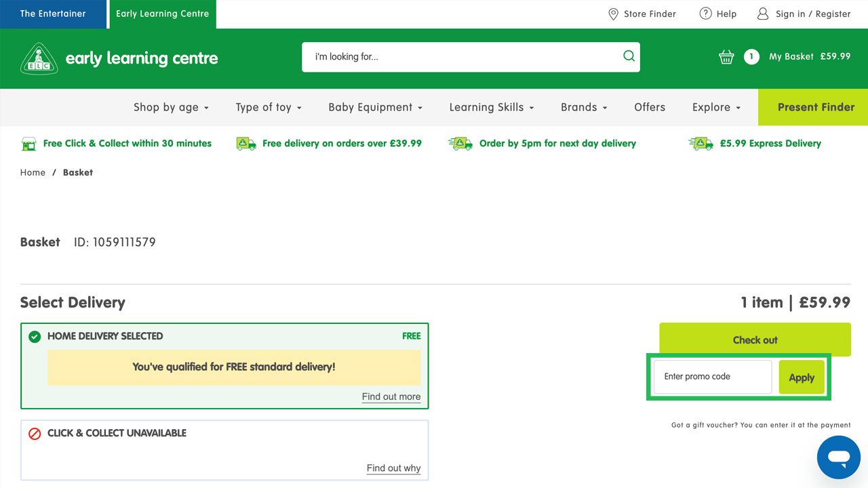Switch to the Early Learning Centre tab

pyautogui.click(x=162, y=14)
